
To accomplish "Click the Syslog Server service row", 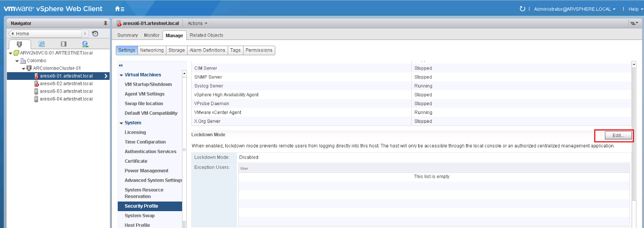I will pyautogui.click(x=411, y=86).
